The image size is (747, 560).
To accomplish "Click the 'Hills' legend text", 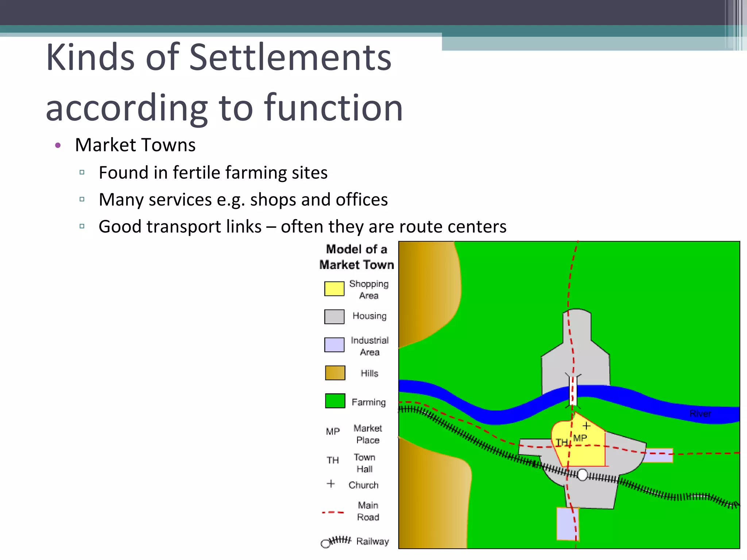I will (x=369, y=373).
